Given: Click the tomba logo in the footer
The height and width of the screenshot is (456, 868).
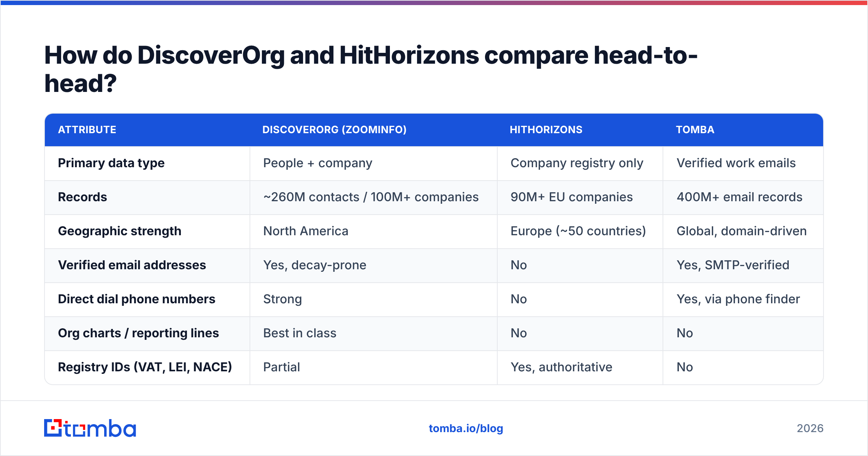Looking at the screenshot, I should (90, 428).
